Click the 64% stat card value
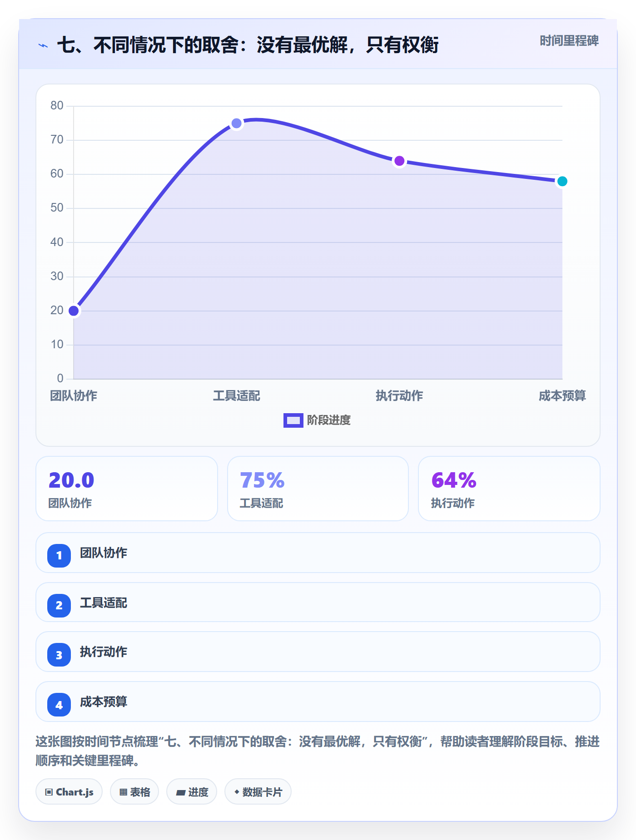This screenshot has width=636, height=840. pyautogui.click(x=454, y=480)
